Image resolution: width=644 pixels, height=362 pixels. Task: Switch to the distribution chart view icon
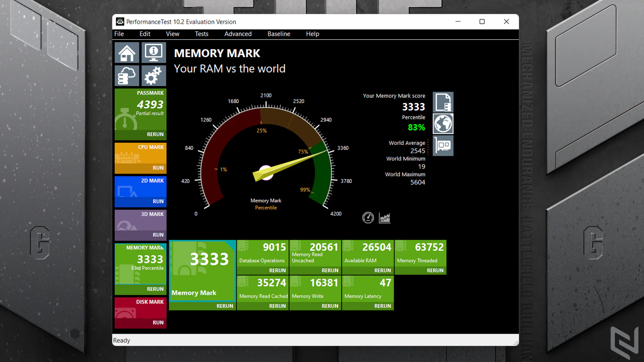tap(385, 218)
